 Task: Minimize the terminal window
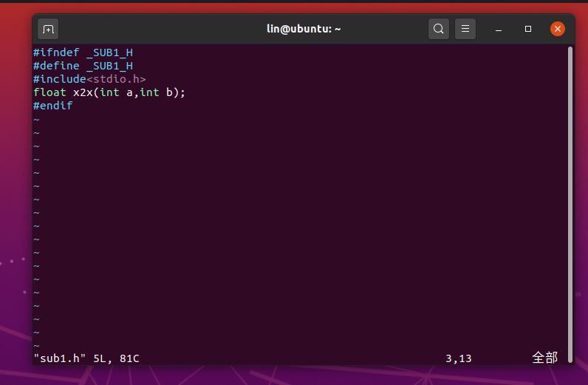click(x=499, y=29)
